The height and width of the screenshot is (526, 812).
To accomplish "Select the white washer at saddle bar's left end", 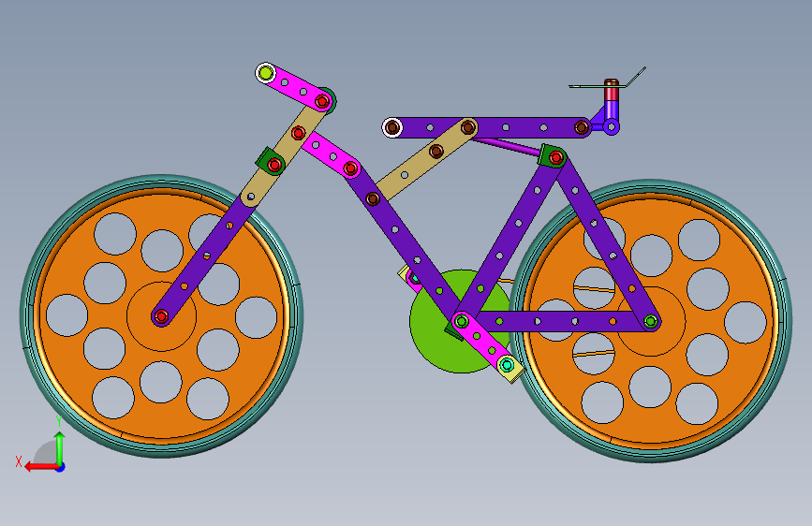I will click(x=392, y=127).
